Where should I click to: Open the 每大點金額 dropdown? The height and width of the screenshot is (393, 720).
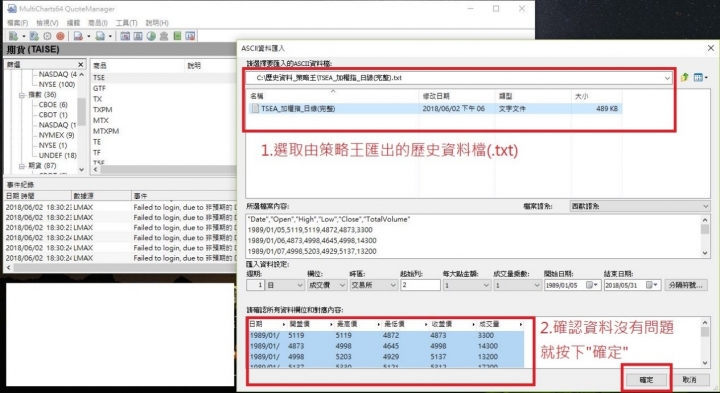point(467,285)
